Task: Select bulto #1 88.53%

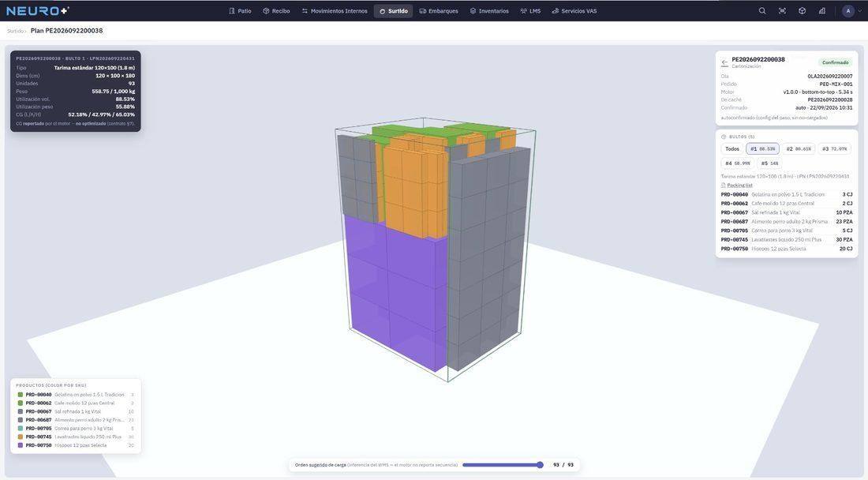Action: [x=762, y=149]
